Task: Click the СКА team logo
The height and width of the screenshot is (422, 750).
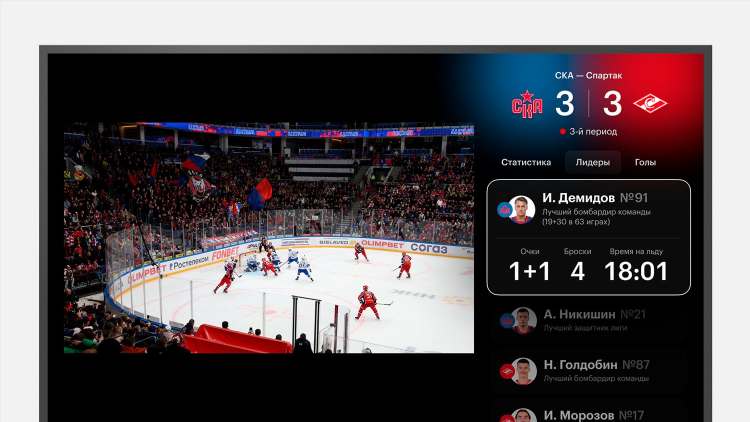Action: pyautogui.click(x=527, y=104)
